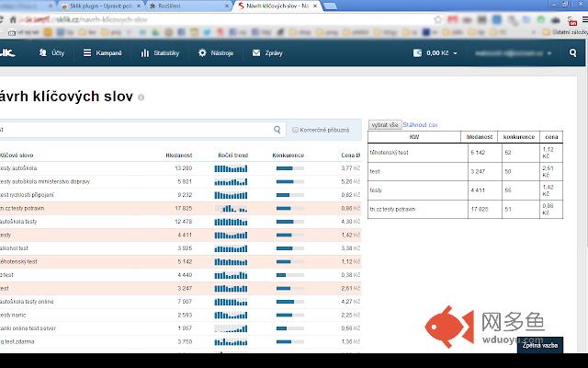
Task: Open the Statistiky menu item
Action: (160, 53)
